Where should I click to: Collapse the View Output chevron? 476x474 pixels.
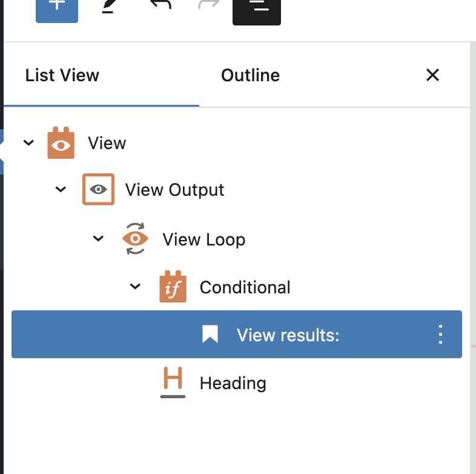tap(61, 189)
